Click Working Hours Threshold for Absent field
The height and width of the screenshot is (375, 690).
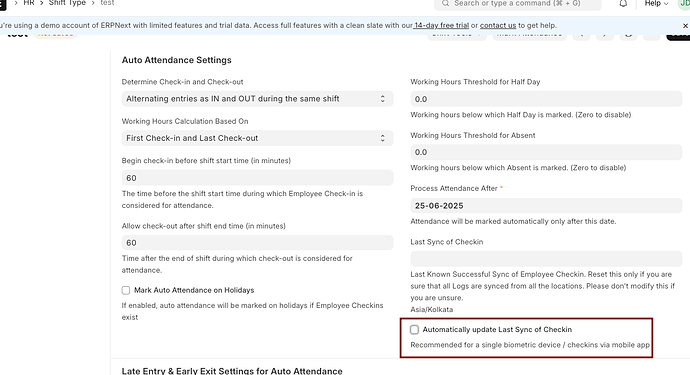pyautogui.click(x=546, y=152)
